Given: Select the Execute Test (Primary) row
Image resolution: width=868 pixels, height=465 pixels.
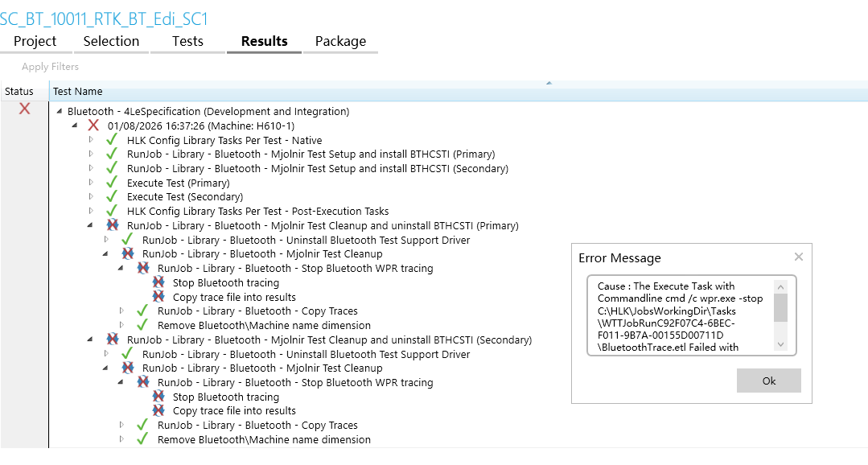Looking at the screenshot, I should [179, 183].
